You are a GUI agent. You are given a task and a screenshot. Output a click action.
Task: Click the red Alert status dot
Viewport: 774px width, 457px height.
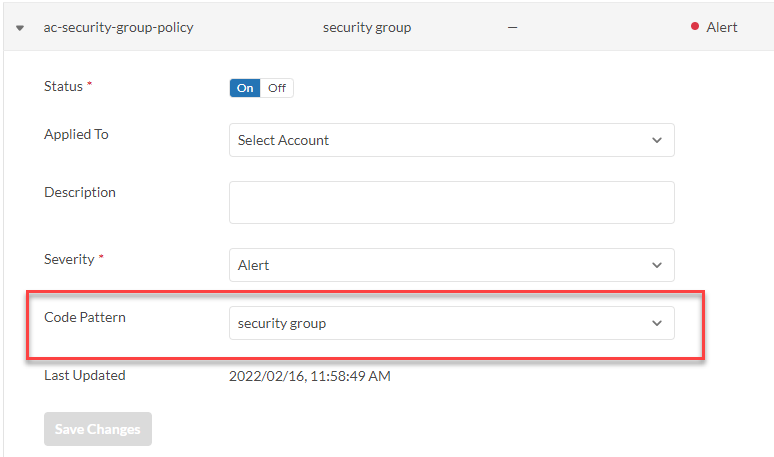click(x=694, y=27)
